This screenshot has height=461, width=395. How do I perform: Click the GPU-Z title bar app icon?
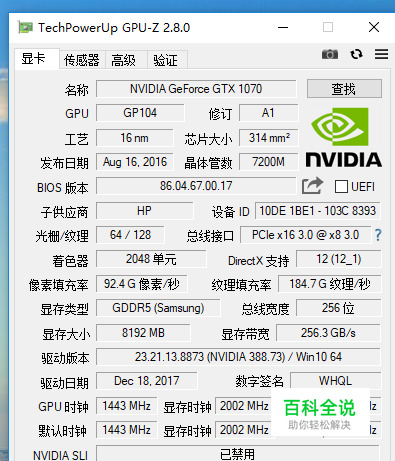click(25, 27)
